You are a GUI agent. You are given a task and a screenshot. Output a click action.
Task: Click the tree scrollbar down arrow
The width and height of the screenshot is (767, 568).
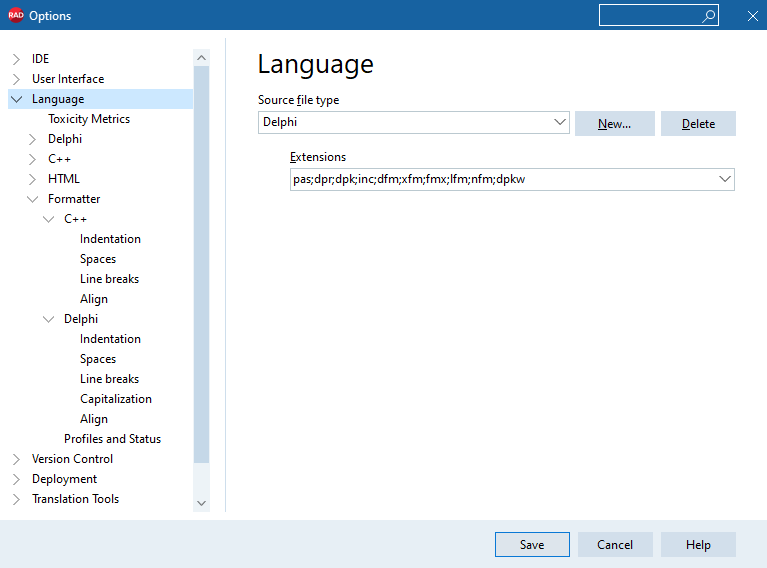click(202, 503)
